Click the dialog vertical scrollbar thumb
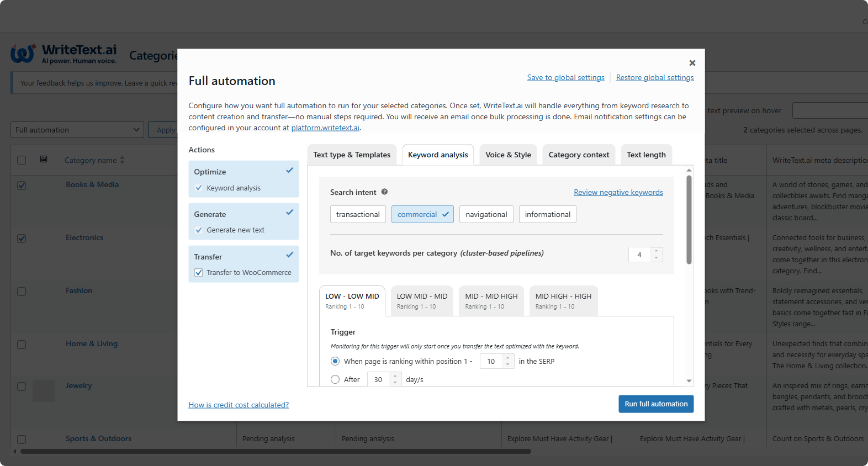The image size is (868, 466). coord(689,219)
